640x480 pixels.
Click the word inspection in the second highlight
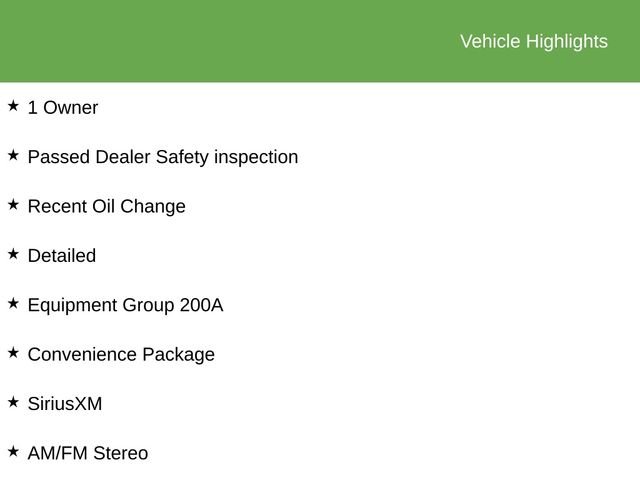(x=256, y=157)
